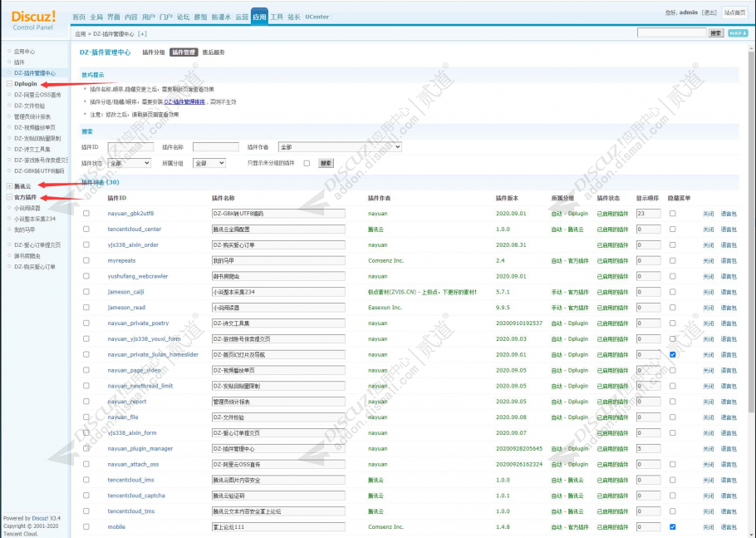Select the nayuan_gbk2utf8 row checkbox
This screenshot has width=756, height=538.
pos(86,213)
